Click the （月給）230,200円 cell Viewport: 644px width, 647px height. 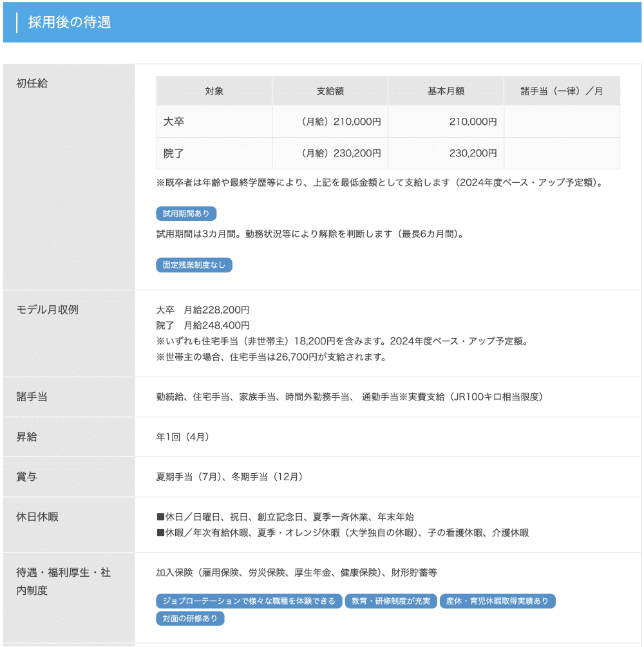[x=341, y=154]
